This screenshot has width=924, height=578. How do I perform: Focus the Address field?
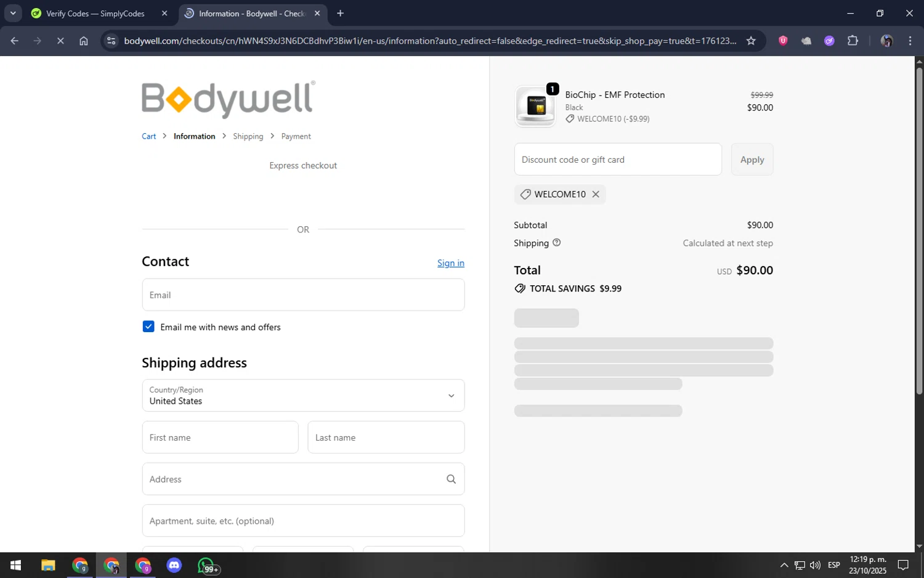(303, 479)
